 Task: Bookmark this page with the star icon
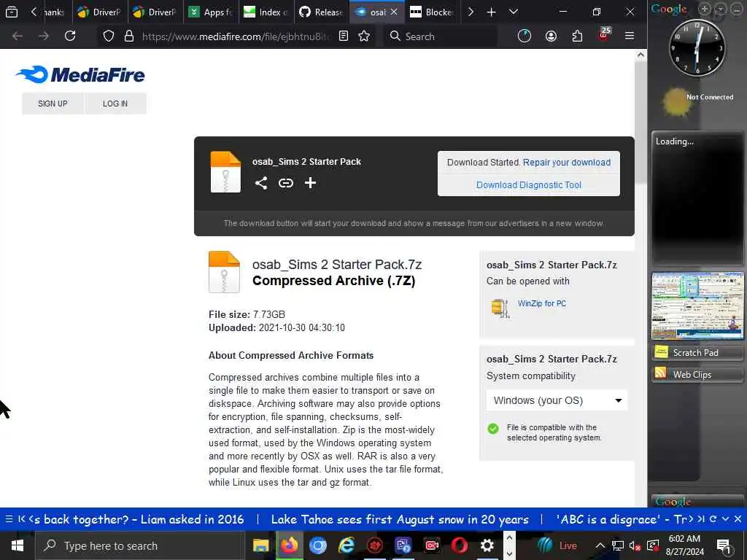click(x=364, y=36)
